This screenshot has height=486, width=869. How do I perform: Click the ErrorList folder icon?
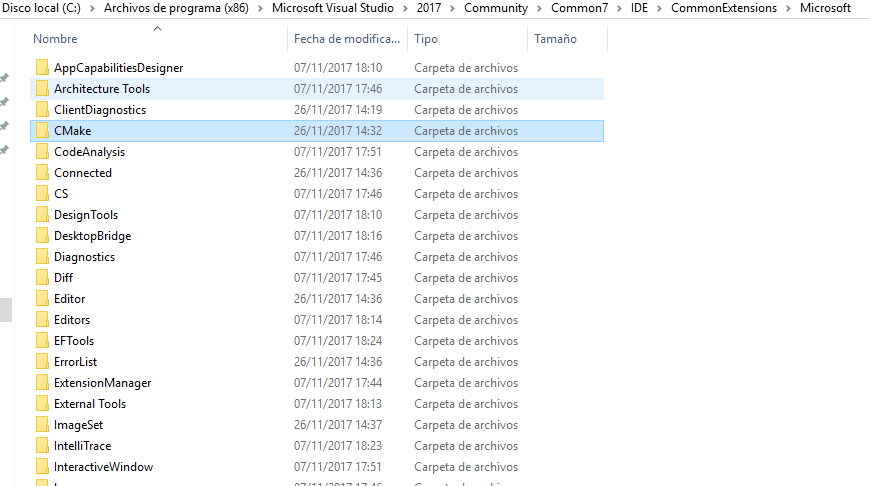coord(42,362)
